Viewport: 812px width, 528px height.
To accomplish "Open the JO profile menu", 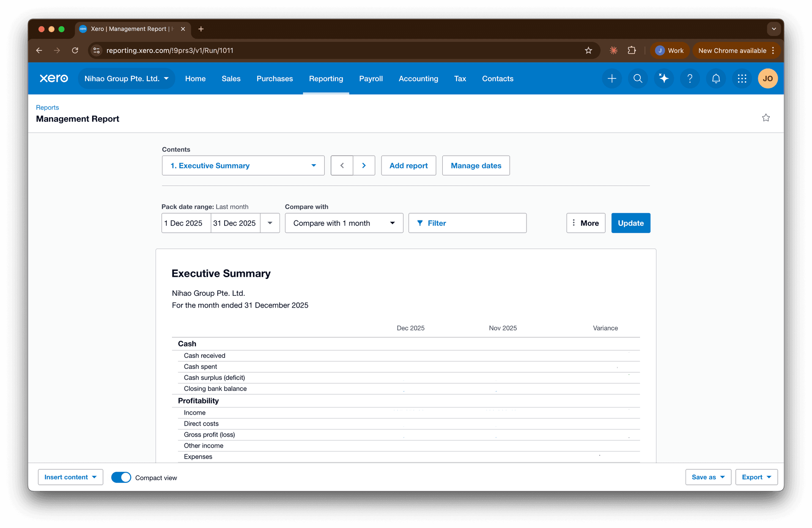I will [x=768, y=78].
